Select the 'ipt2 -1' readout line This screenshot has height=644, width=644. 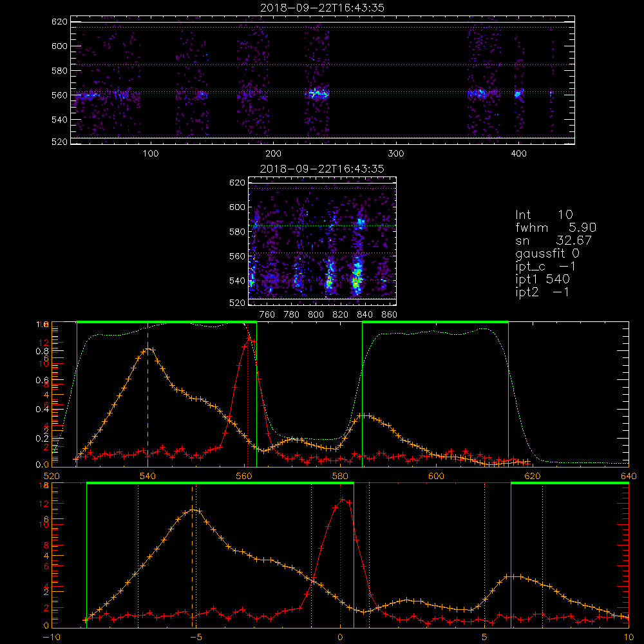(x=542, y=292)
